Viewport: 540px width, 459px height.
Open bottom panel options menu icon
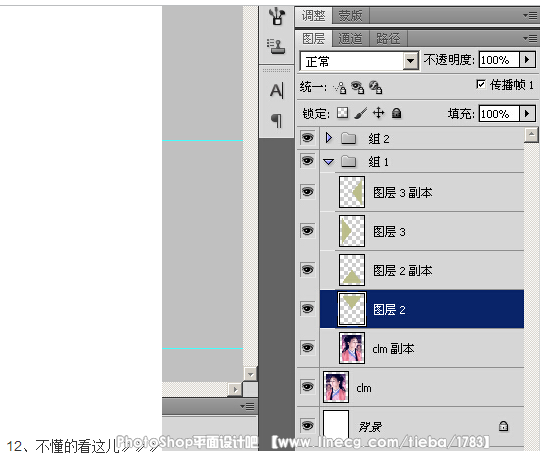[247, 406]
